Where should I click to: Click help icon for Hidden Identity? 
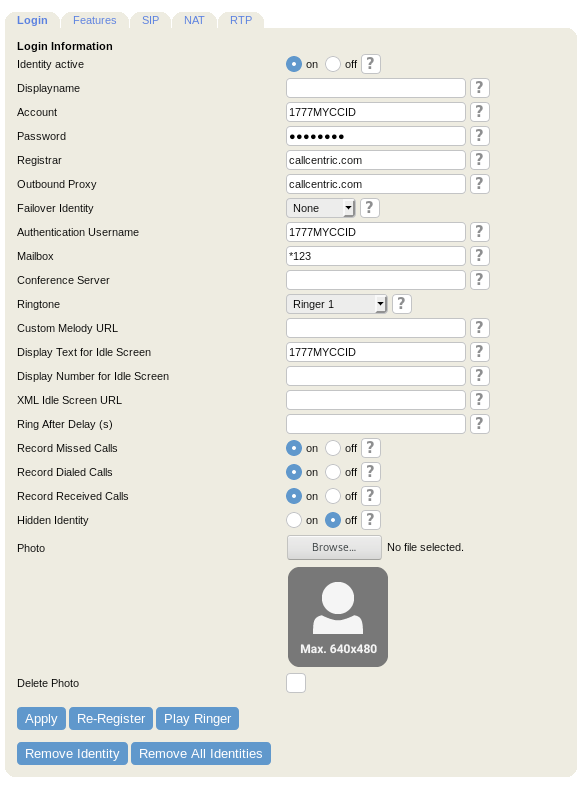[x=370, y=520]
